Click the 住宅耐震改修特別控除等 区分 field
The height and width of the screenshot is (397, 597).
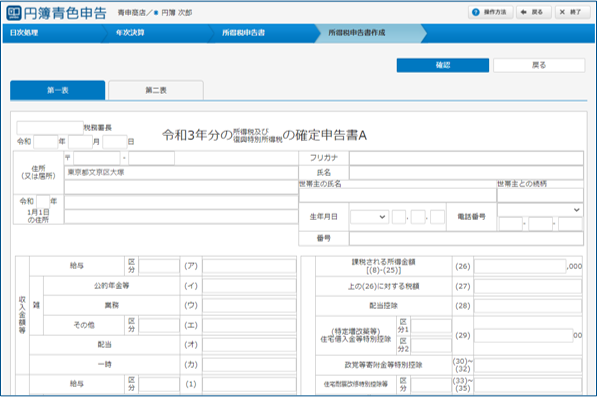pyautogui.click(x=431, y=384)
